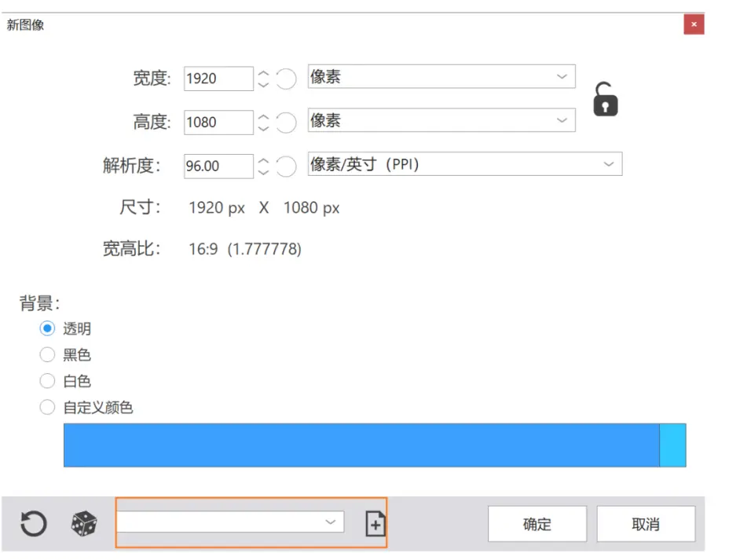Screen dimensions: 740x560
Task: Click the cyan color strip beside swatch
Action: click(x=672, y=445)
